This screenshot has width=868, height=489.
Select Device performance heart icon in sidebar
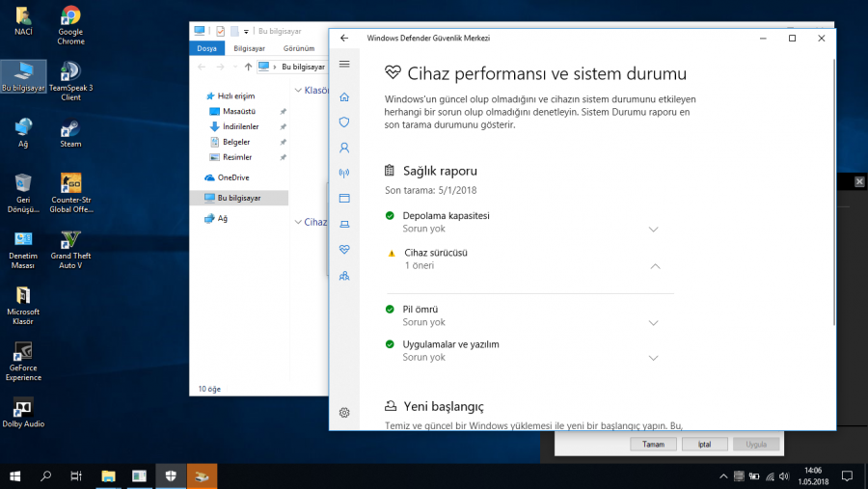tap(344, 249)
